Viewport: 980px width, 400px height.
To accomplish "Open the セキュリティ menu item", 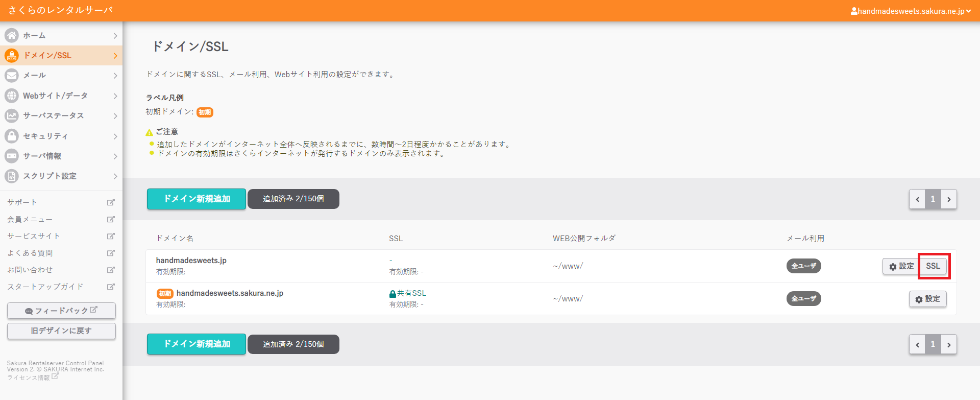I will pyautogui.click(x=61, y=136).
